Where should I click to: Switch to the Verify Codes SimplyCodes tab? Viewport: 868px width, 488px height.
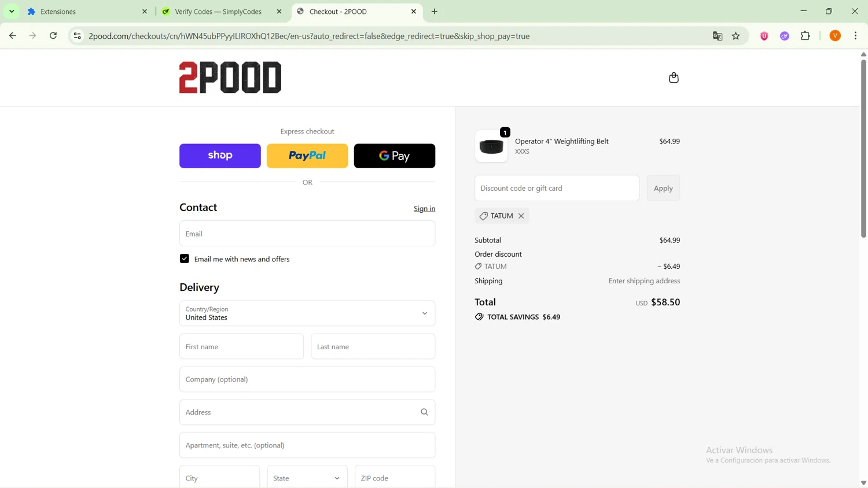(x=222, y=12)
